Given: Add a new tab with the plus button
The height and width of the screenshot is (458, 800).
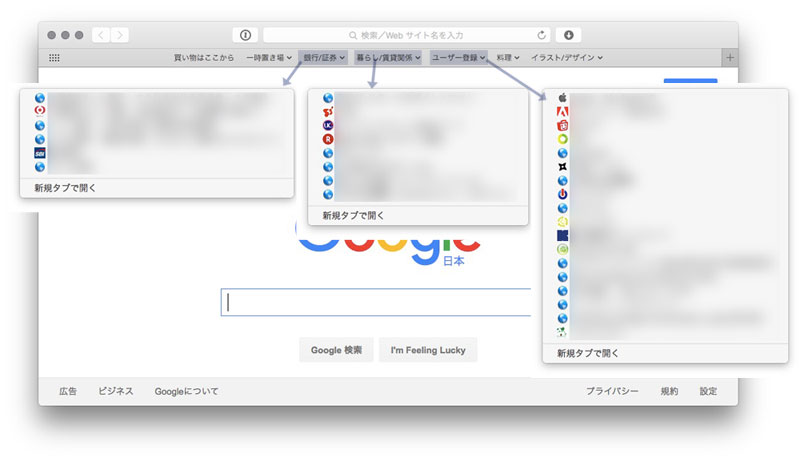Looking at the screenshot, I should [x=730, y=58].
